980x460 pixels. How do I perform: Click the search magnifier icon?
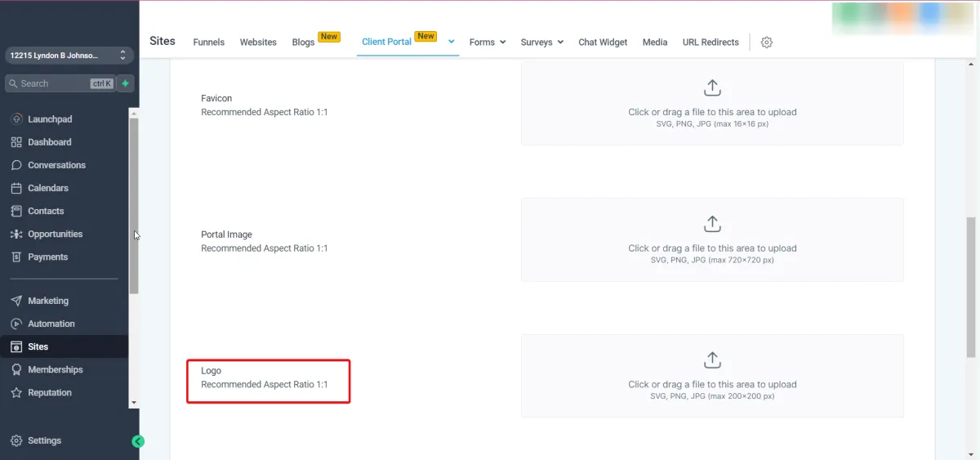click(x=13, y=83)
